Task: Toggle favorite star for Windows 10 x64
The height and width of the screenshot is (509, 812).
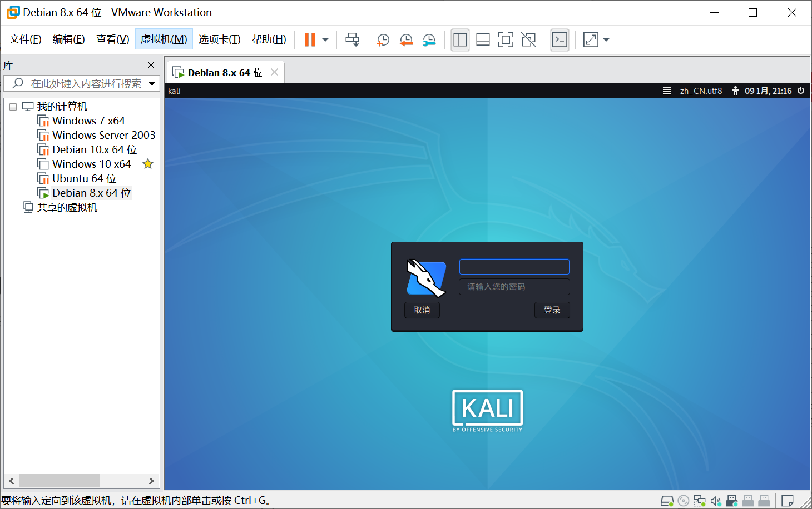Action: pyautogui.click(x=148, y=164)
